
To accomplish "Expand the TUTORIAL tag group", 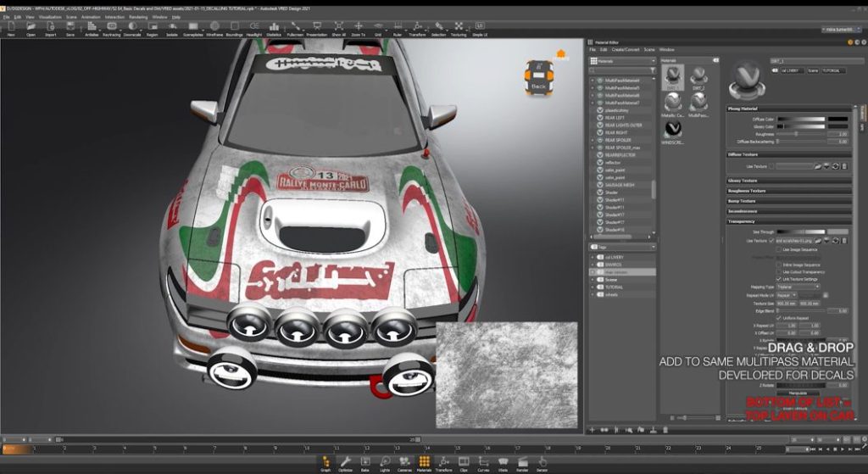I will 593,287.
